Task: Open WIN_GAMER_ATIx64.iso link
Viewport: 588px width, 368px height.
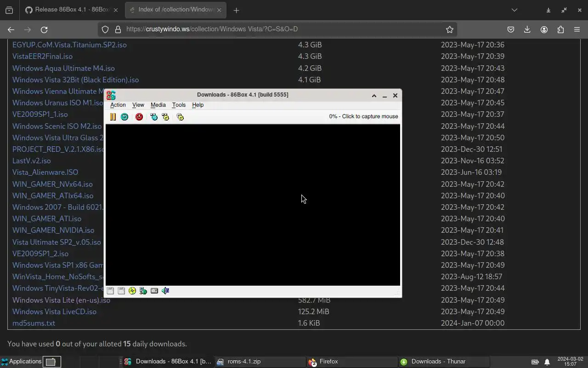Action: 53,195
